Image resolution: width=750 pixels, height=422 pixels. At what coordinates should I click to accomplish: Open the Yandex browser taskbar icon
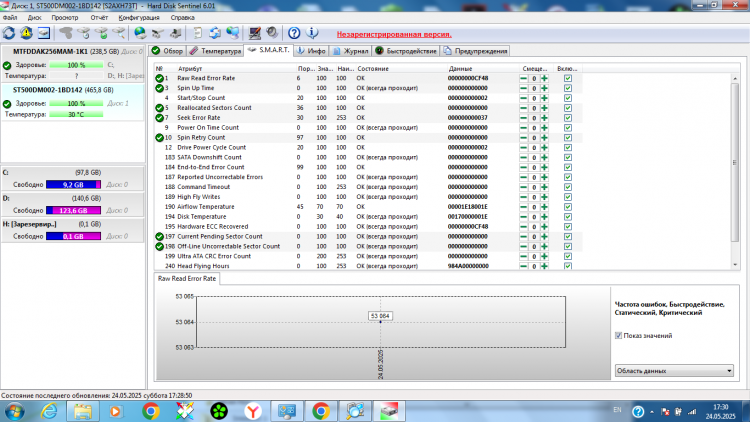click(253, 411)
